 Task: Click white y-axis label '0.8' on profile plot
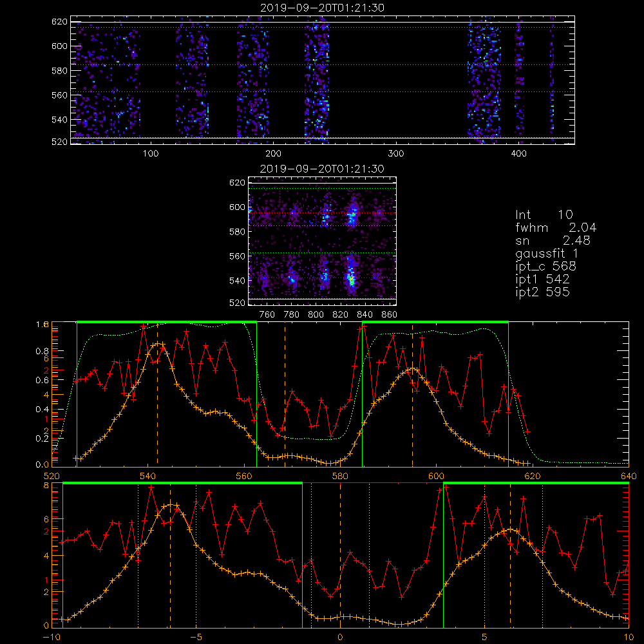pyautogui.click(x=43, y=351)
